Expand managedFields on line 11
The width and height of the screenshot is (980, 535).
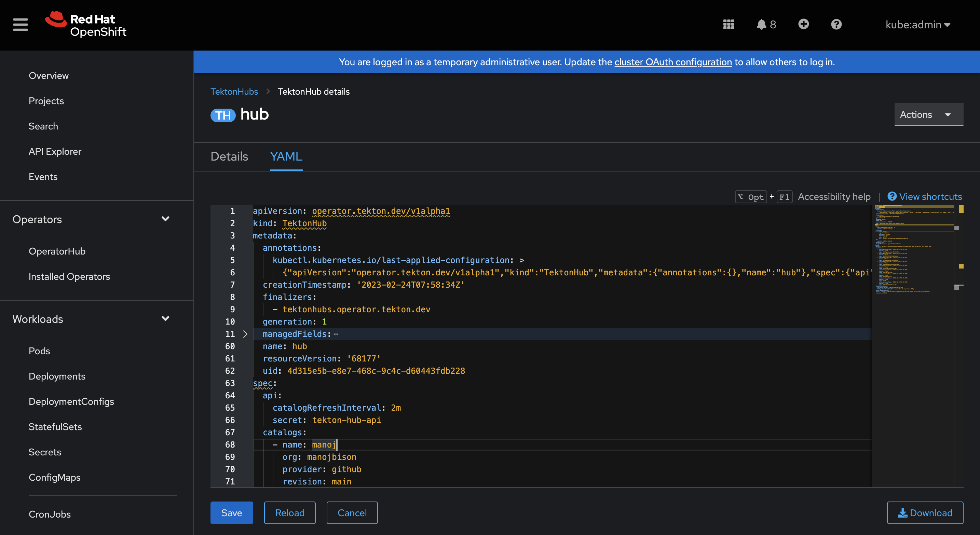(245, 334)
